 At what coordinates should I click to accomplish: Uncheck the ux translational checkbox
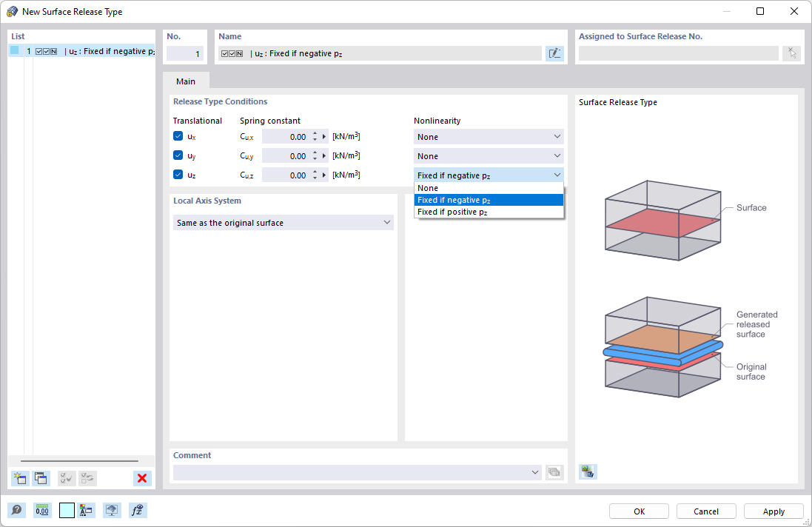pyautogui.click(x=178, y=136)
